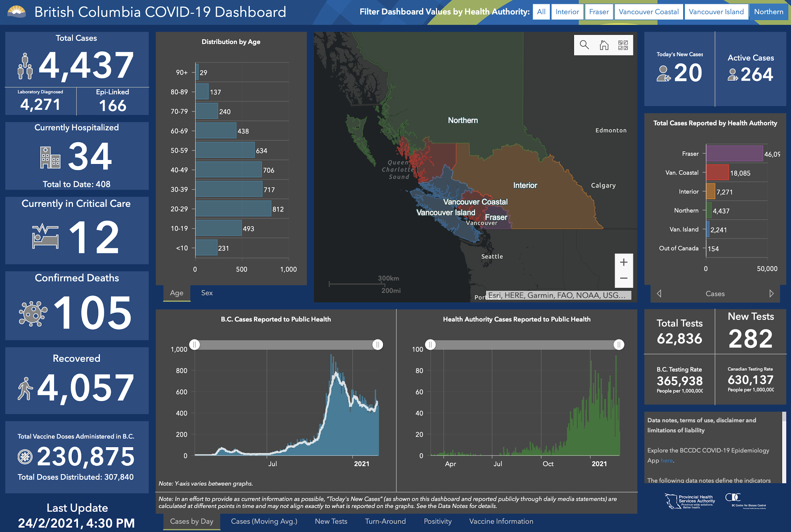Click the hospital building icon
Image resolution: width=791 pixels, height=532 pixels.
tap(50, 157)
